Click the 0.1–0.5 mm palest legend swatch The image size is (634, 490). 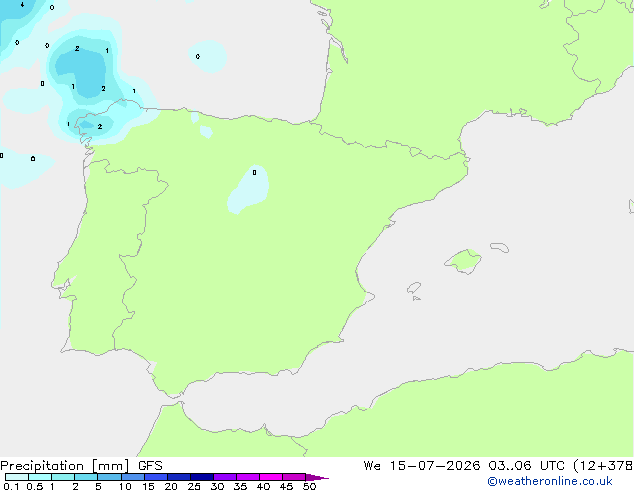tap(17, 477)
